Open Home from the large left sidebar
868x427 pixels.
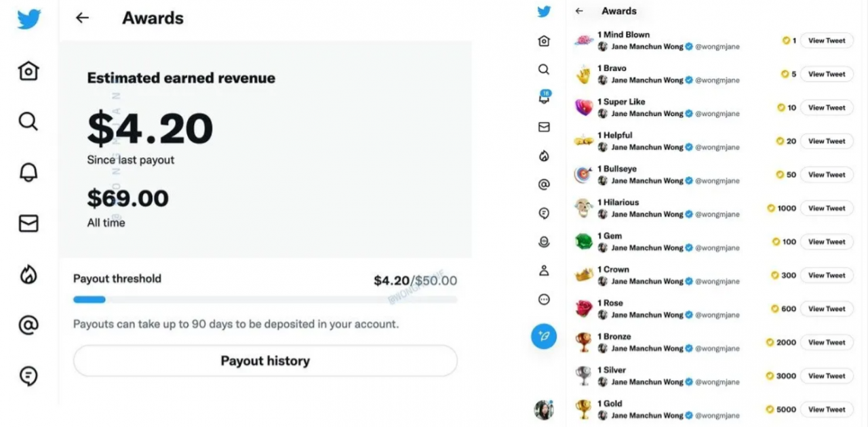coord(28,70)
